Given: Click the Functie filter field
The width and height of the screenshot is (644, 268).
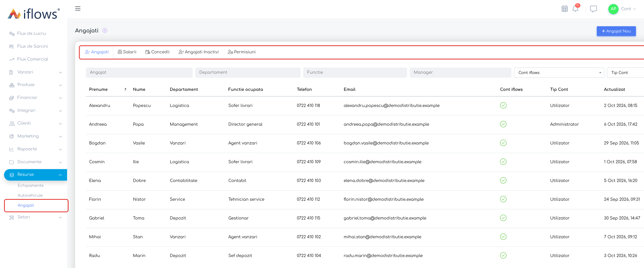Looking at the screenshot, I should tap(355, 72).
